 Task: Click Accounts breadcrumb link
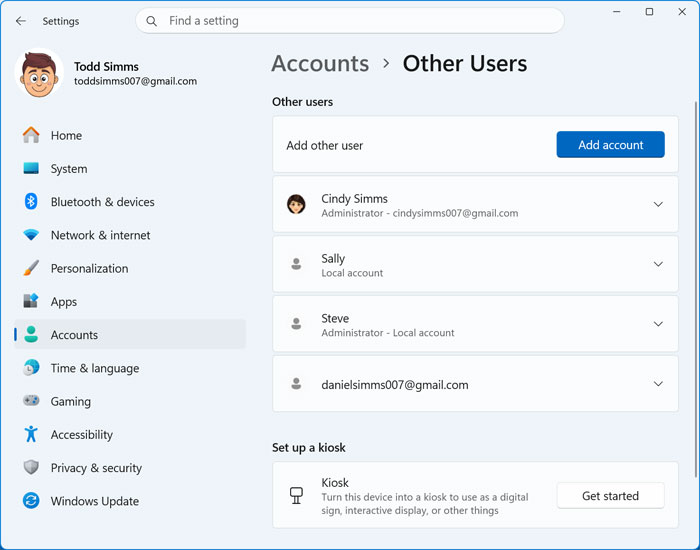pyautogui.click(x=320, y=63)
